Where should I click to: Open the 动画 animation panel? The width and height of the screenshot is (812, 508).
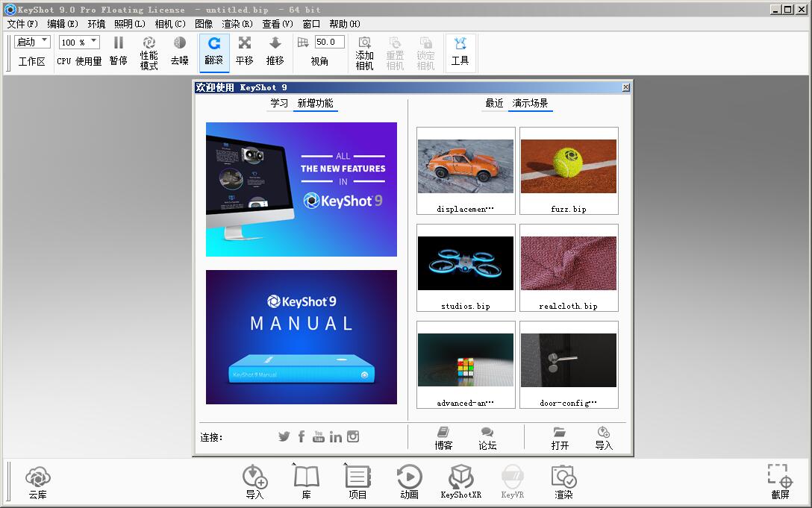[409, 482]
